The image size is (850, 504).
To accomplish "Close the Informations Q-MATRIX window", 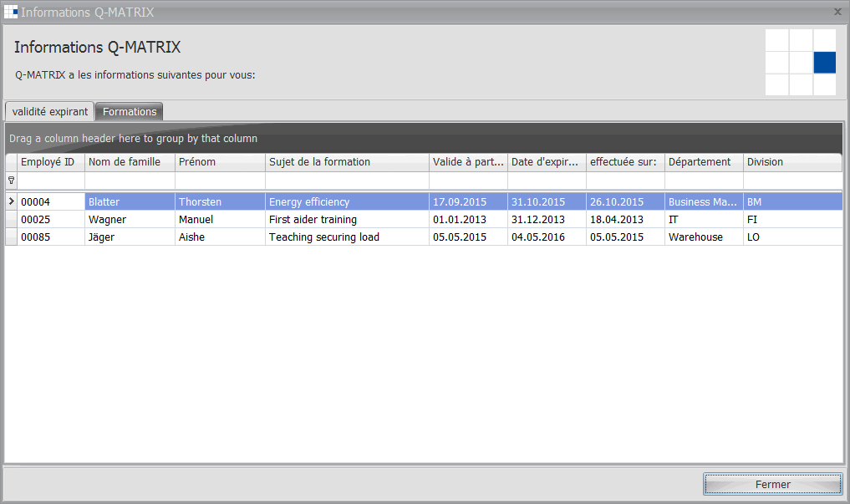I will point(837,12).
